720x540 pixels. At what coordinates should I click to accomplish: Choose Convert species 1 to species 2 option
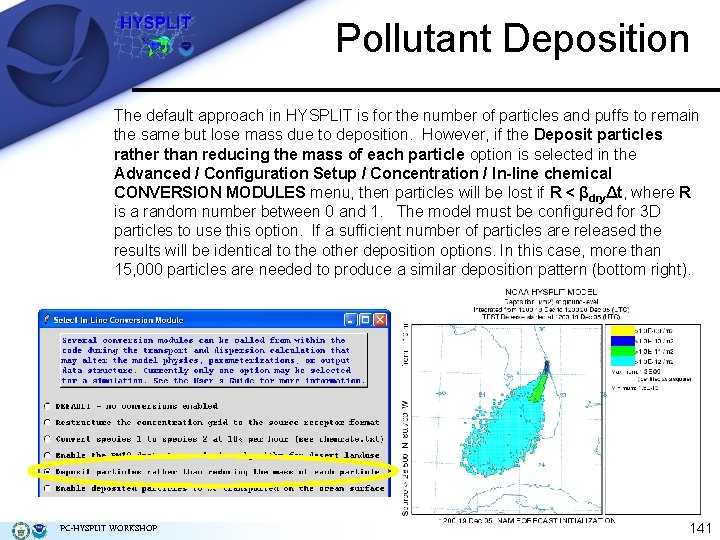(47, 439)
